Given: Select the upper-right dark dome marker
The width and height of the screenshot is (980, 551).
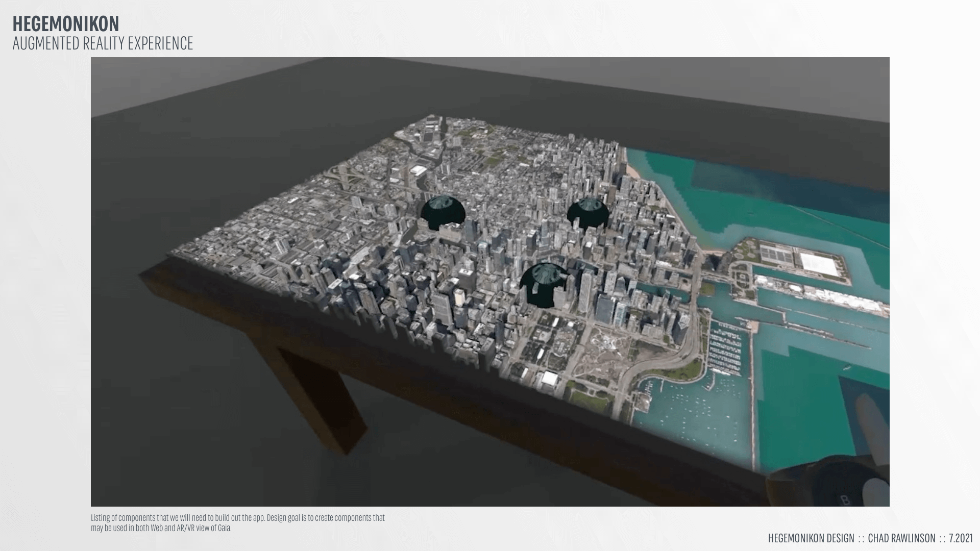Looking at the screenshot, I should click(588, 213).
